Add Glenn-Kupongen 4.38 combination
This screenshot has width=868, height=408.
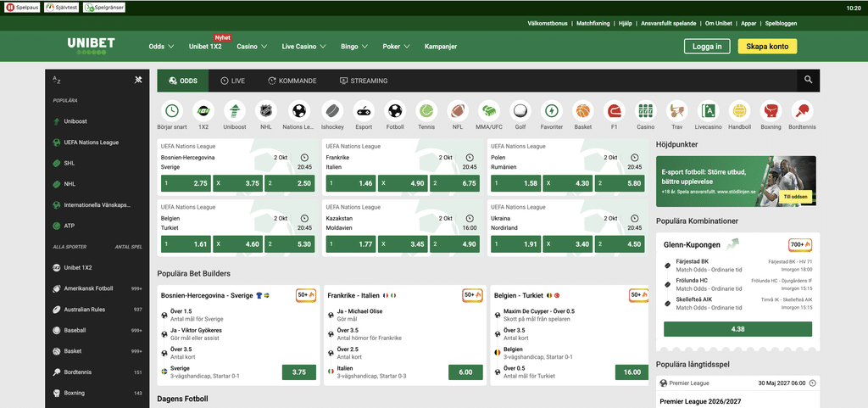tap(737, 329)
